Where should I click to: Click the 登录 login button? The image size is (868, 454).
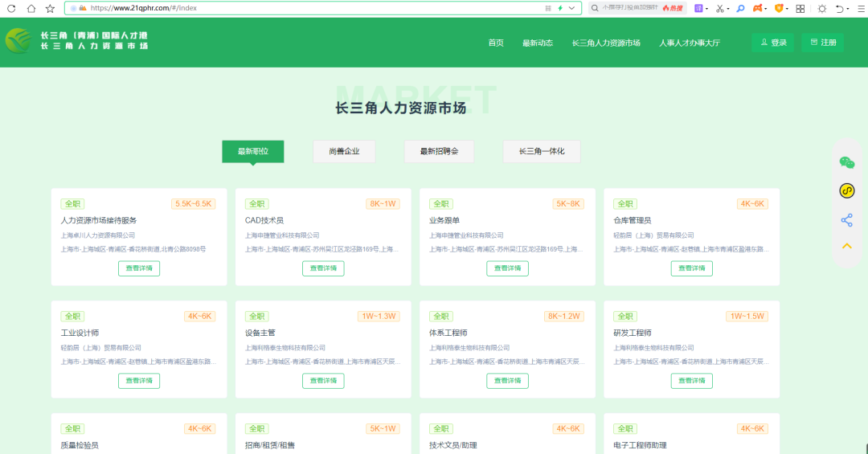(773, 43)
